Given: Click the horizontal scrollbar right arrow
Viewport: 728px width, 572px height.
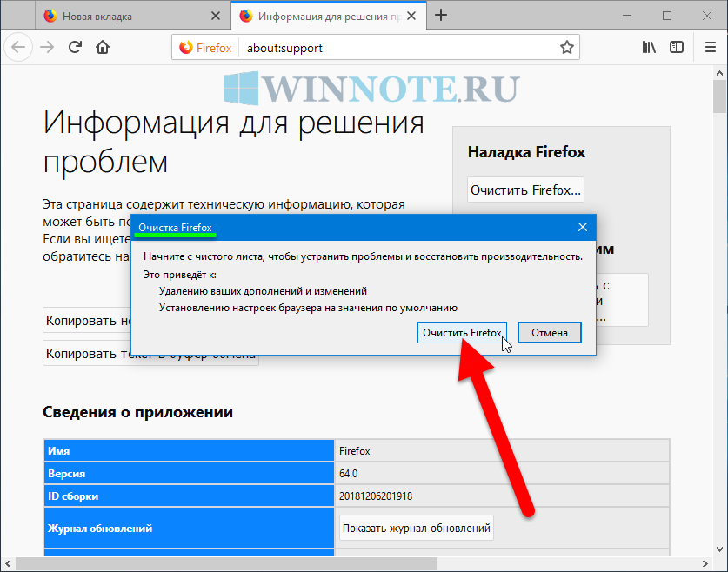Looking at the screenshot, I should click(705, 563).
